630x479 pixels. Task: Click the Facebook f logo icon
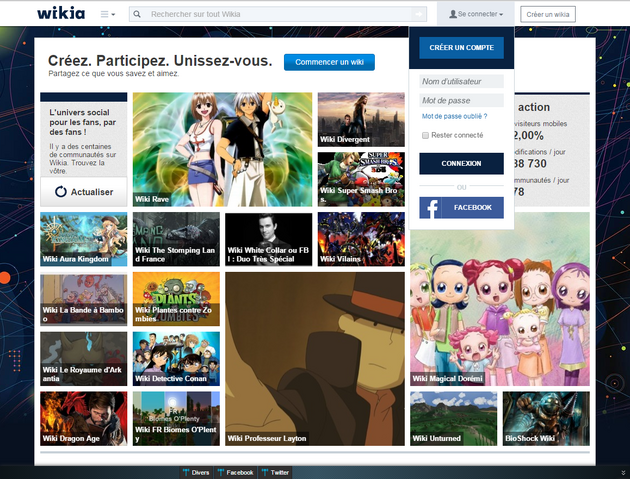(x=432, y=208)
